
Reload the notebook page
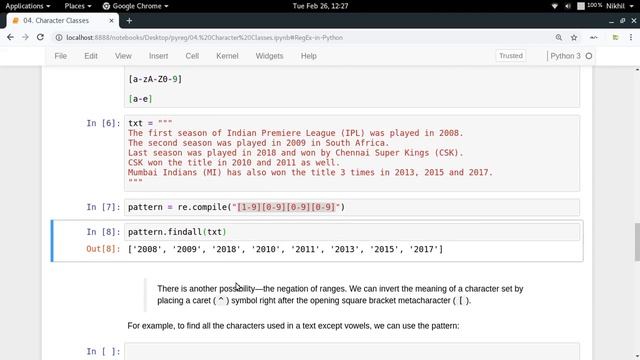[x=40, y=37]
